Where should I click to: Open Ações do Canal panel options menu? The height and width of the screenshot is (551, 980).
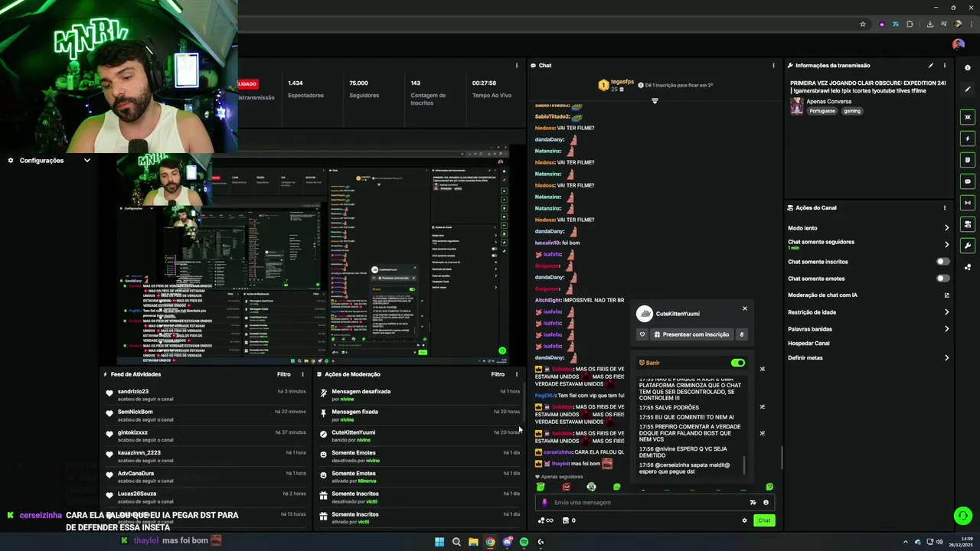(944, 207)
